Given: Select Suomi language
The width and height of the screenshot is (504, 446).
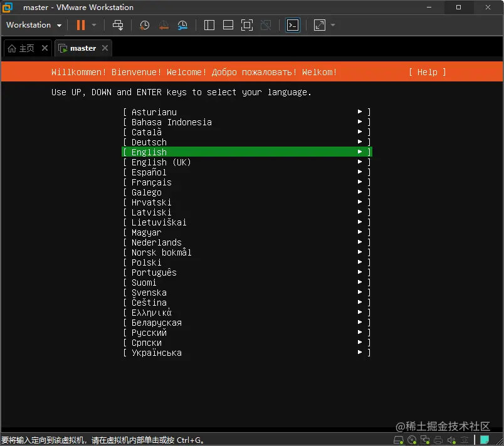Looking at the screenshot, I should [x=247, y=283].
